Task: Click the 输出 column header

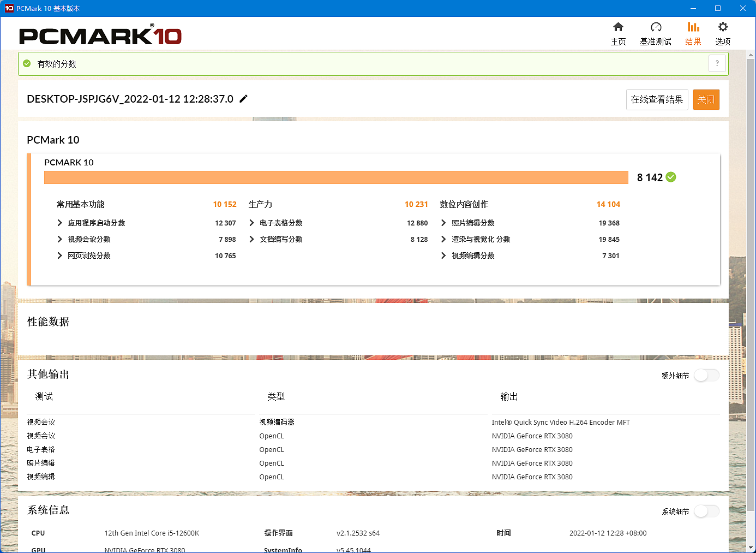Action: (x=509, y=396)
